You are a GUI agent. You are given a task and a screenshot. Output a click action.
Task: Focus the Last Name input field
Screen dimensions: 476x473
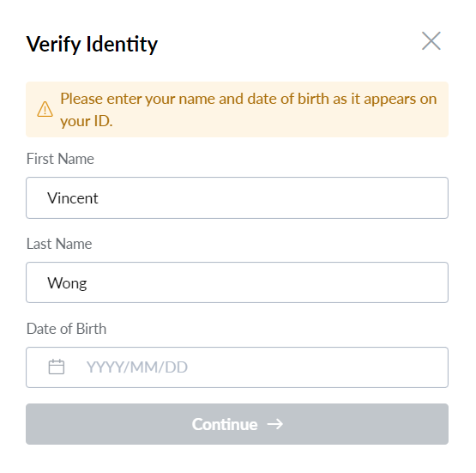(237, 282)
